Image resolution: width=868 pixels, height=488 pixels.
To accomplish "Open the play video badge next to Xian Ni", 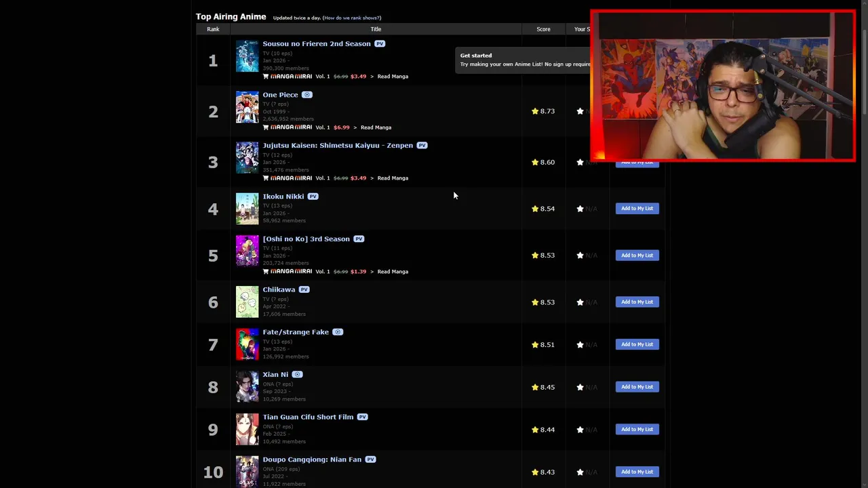I will point(297,375).
